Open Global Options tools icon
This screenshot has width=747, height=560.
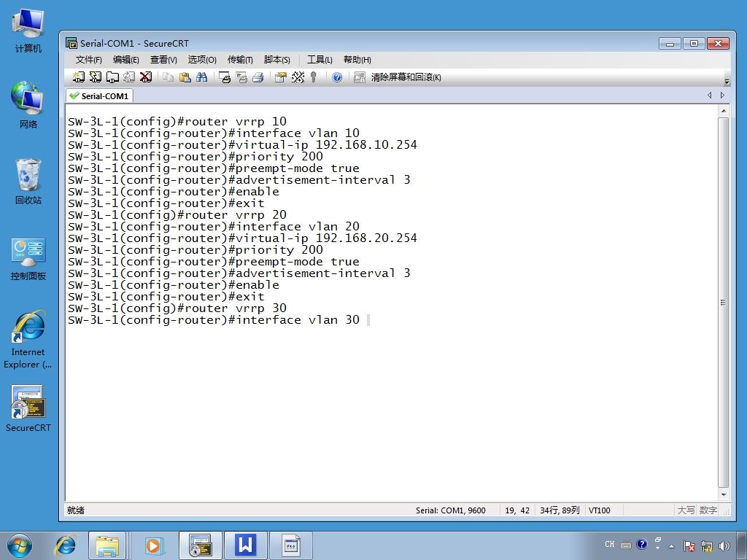(x=298, y=77)
